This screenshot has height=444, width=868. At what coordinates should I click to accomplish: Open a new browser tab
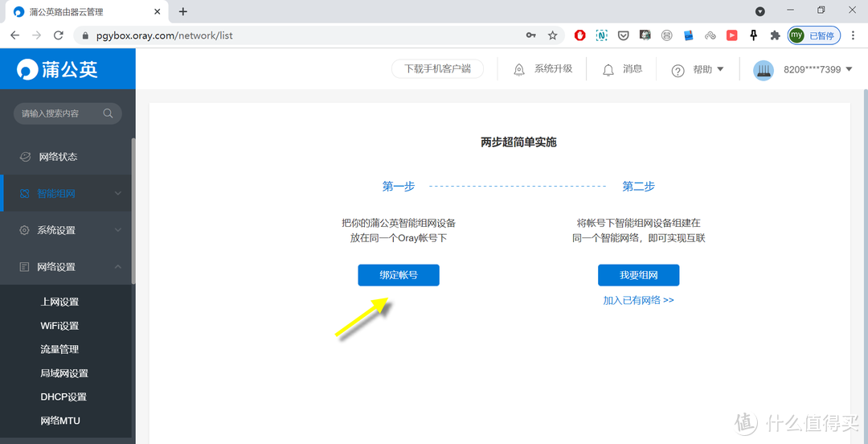[x=183, y=11]
